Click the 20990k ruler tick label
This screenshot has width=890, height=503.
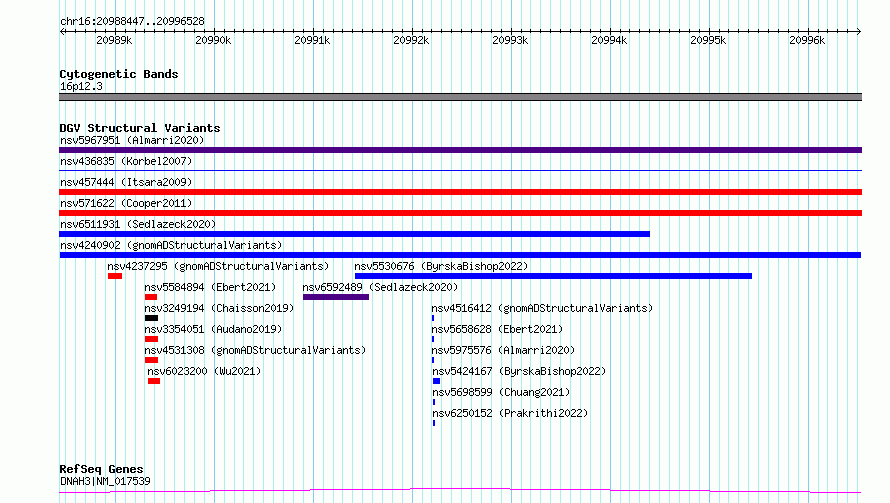[x=213, y=40]
